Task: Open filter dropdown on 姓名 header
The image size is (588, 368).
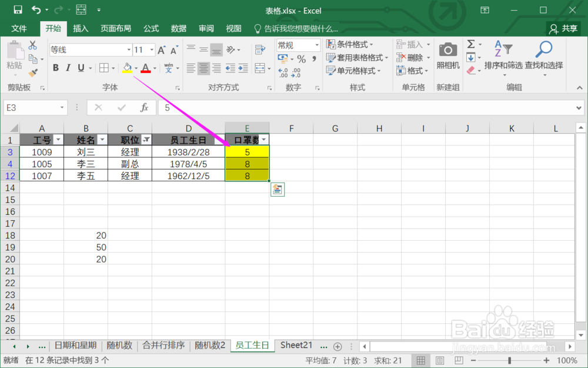Action: point(102,140)
